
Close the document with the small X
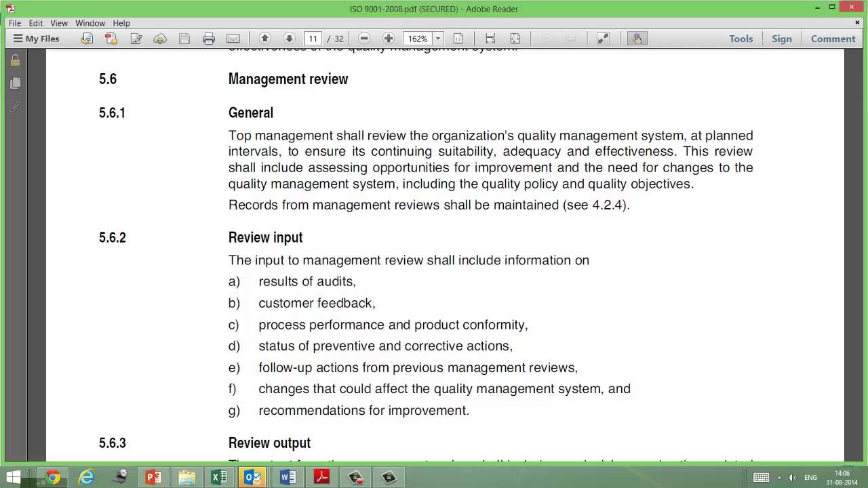click(x=857, y=22)
